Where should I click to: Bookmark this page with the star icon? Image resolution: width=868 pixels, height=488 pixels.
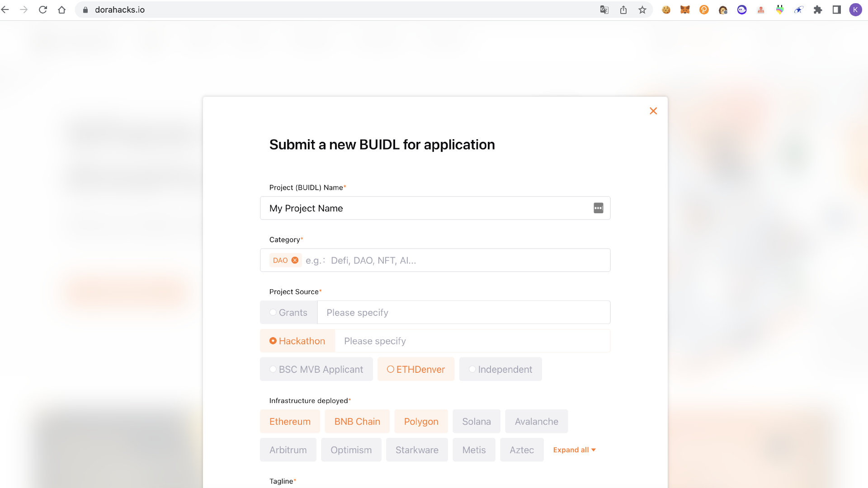642,10
